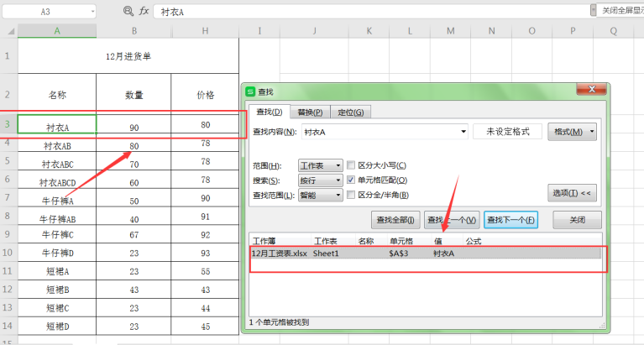Click the 未设定格式 format preview box
This screenshot has height=345, width=644.
(508, 132)
